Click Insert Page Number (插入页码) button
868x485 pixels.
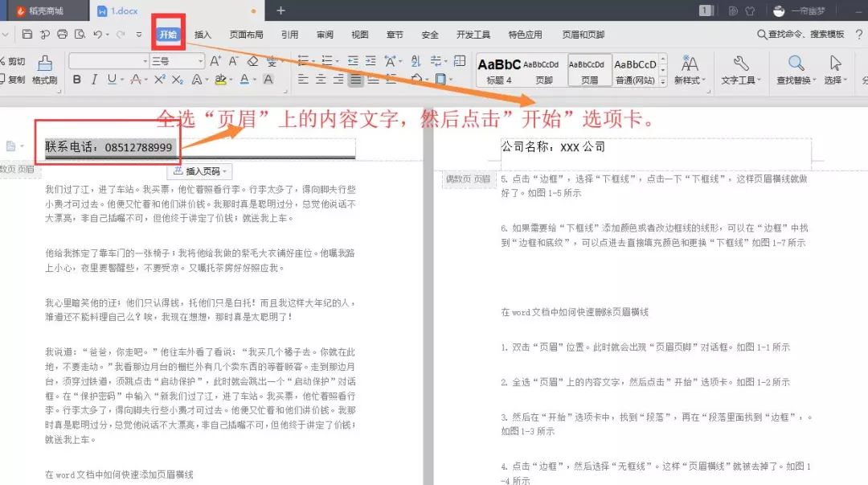200,171
